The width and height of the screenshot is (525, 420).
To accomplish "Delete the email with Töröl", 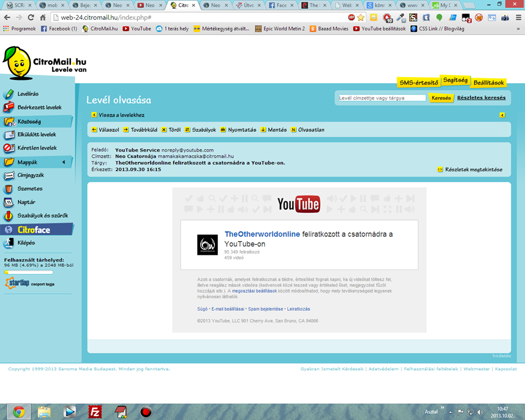I will 171,130.
